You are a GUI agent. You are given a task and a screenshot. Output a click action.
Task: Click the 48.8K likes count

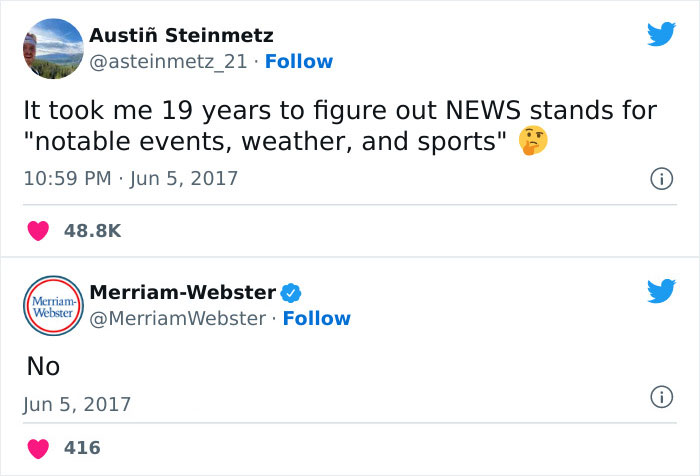[x=92, y=230]
